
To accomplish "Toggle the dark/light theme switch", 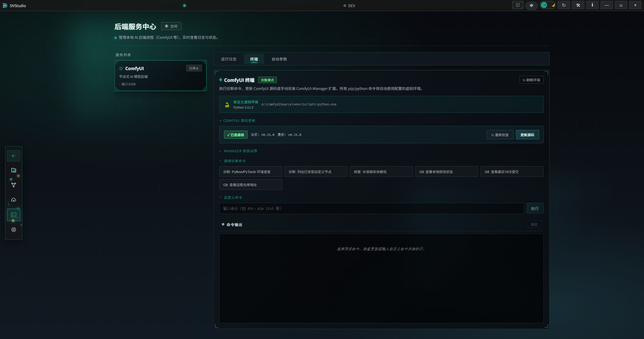I will click(548, 5).
